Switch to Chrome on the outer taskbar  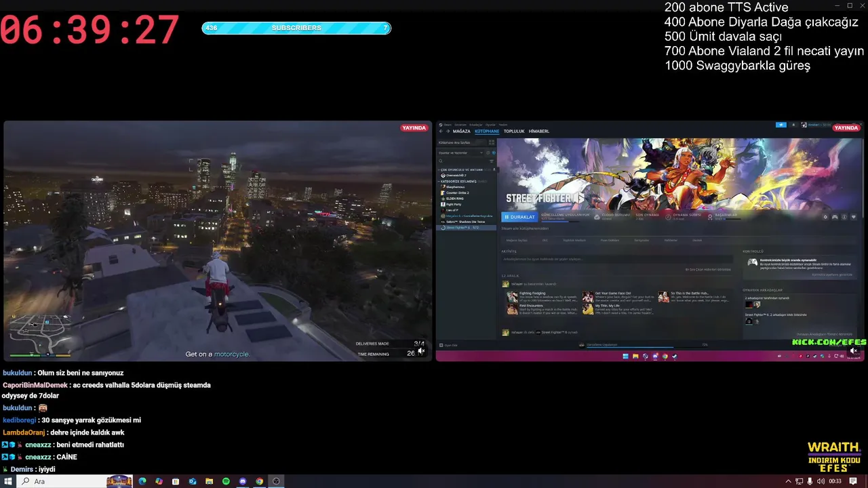click(x=259, y=481)
